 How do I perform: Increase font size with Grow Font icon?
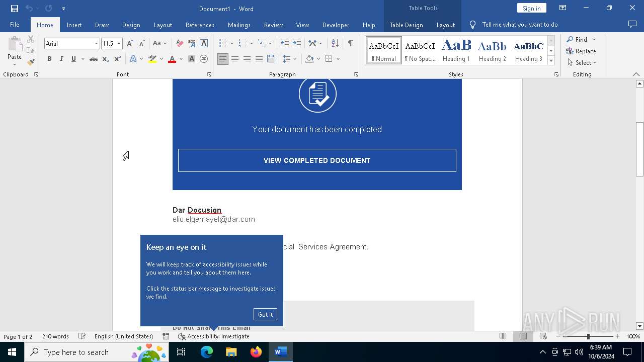pos(130,44)
